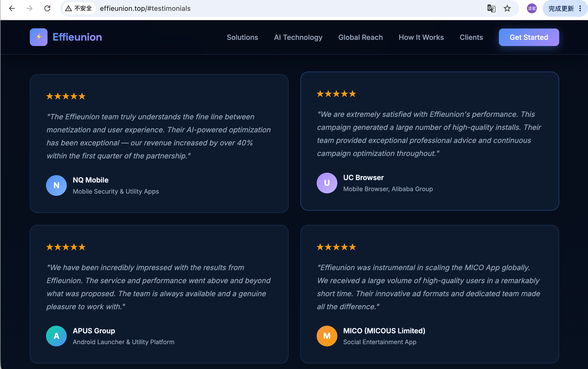Screen dimensions: 588x369
Task: Click 'Android Launcher & Utility Platform' subtitle
Action: pyautogui.click(x=124, y=342)
